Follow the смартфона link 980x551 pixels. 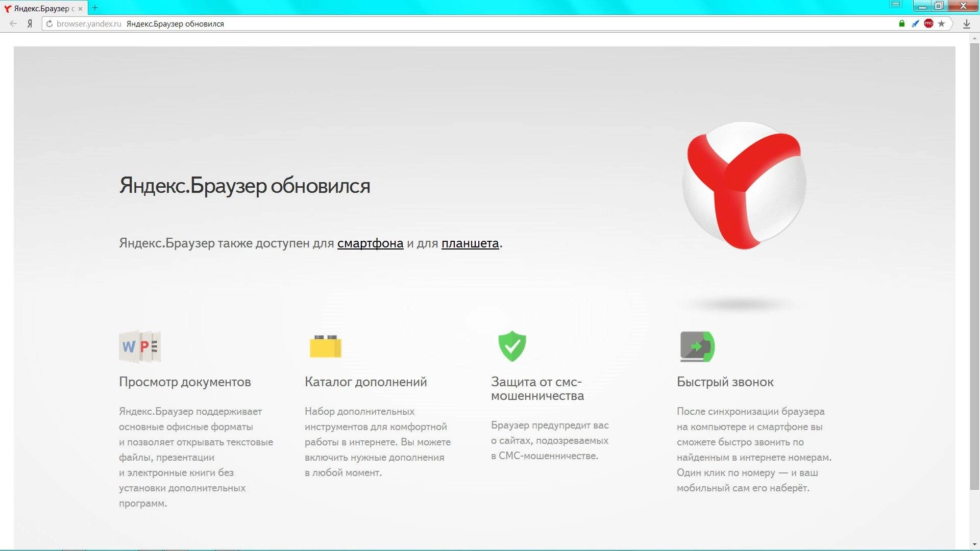pos(370,243)
